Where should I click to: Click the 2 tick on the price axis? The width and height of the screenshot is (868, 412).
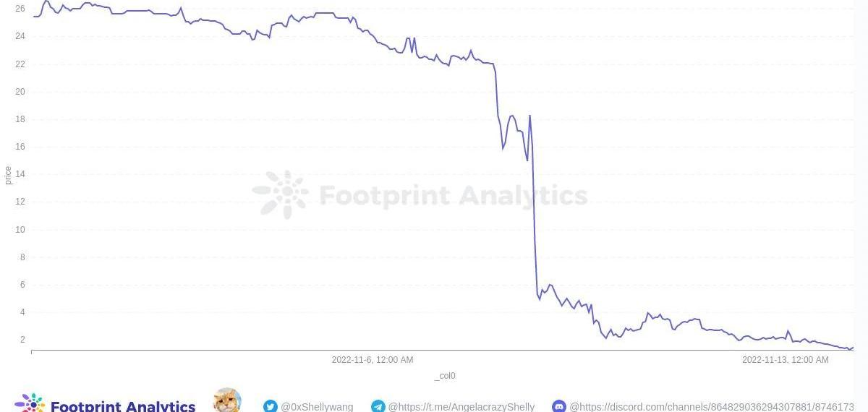point(22,340)
